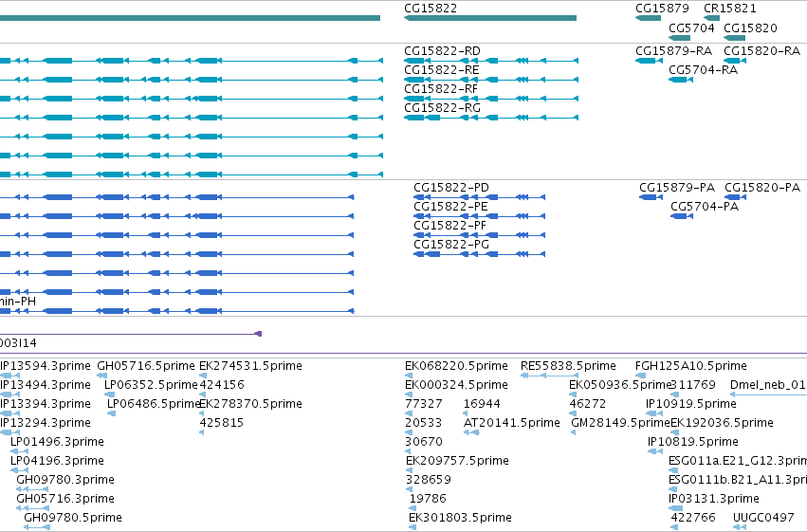The width and height of the screenshot is (807, 532).
Task: Click the LP06486.5prime EST label
Action: [154, 404]
